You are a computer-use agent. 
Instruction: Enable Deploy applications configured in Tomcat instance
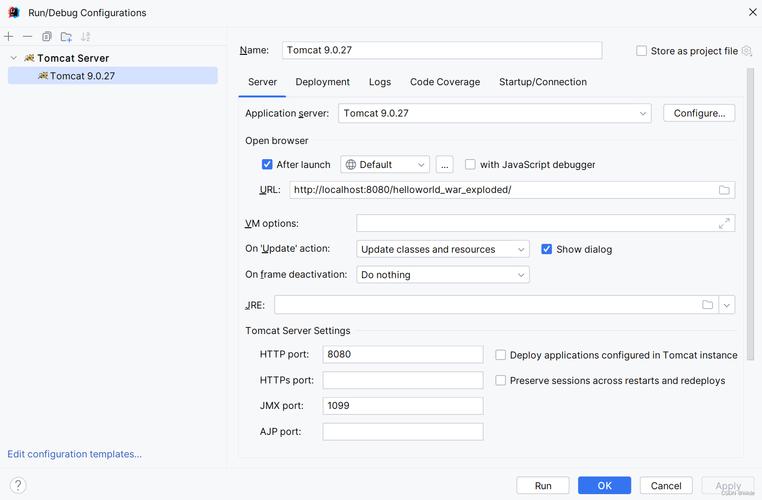tap(500, 355)
